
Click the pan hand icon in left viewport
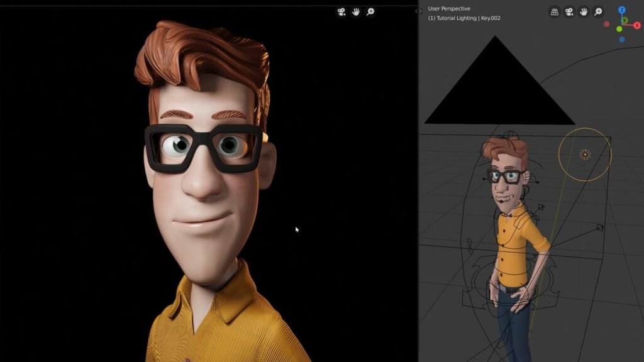(356, 11)
